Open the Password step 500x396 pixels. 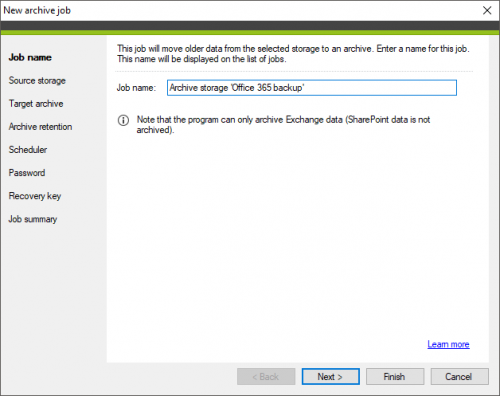click(x=27, y=173)
